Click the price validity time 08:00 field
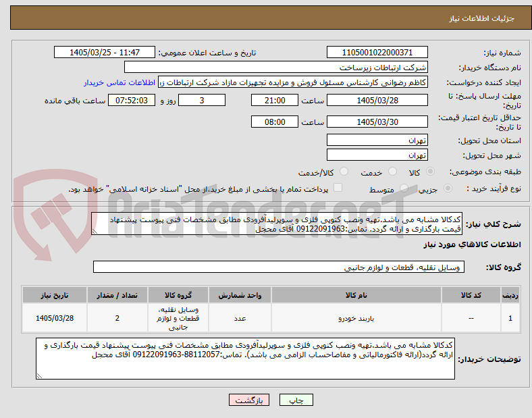Image resolution: width=532 pixels, height=418 pixels. pos(275,122)
